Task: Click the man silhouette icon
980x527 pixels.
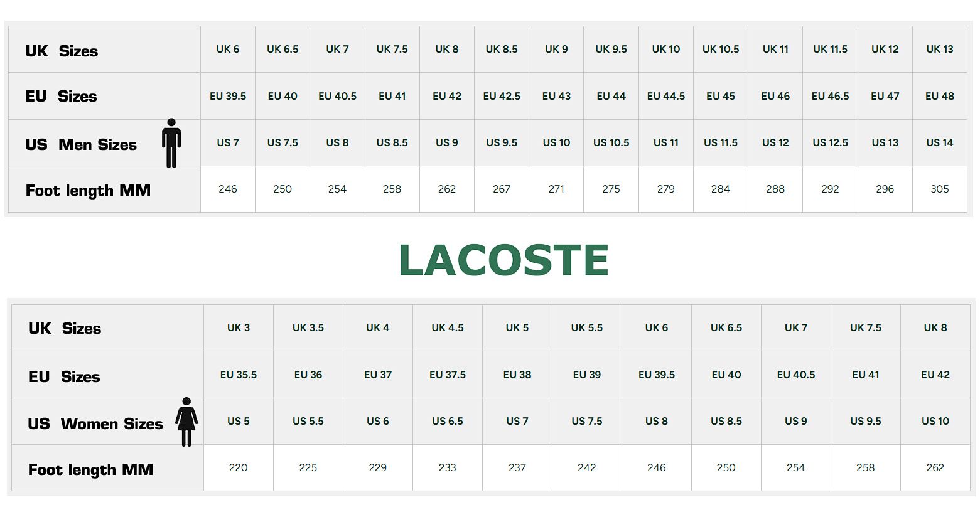Action: (171, 143)
